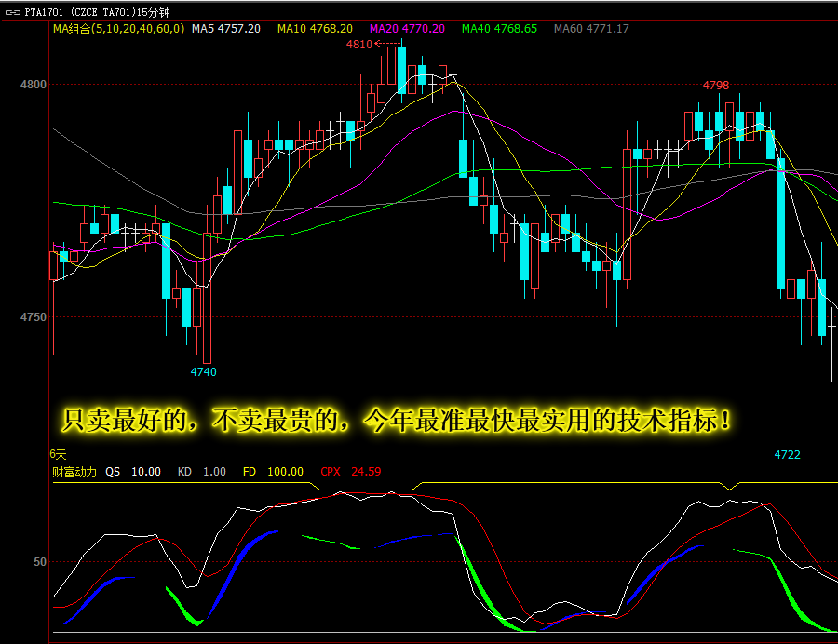The height and width of the screenshot is (644, 838).
Task: Click the yellow promotional banner text
Action: [396, 421]
